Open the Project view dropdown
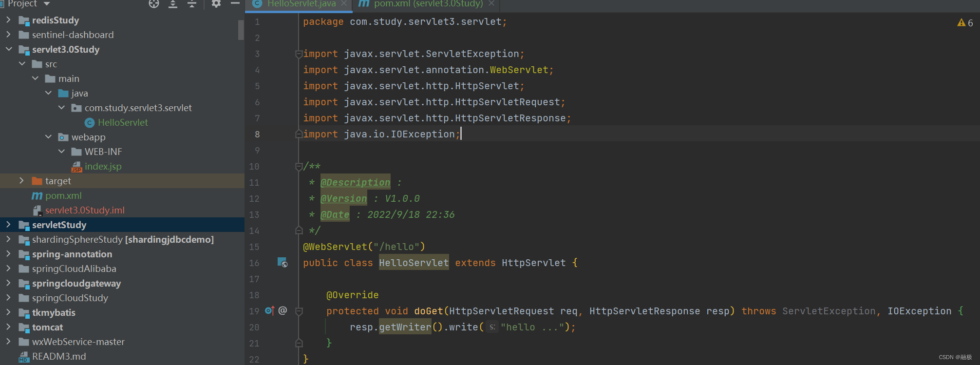 coord(47,4)
